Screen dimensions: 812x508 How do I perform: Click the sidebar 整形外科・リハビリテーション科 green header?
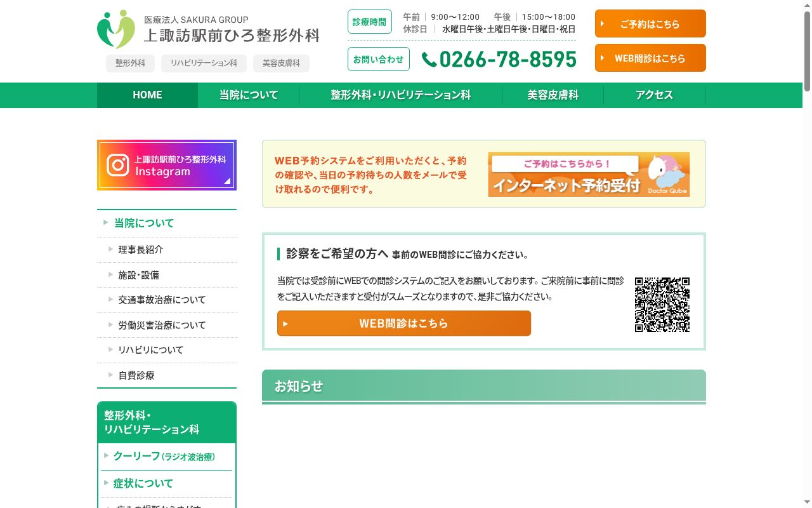coord(167,422)
